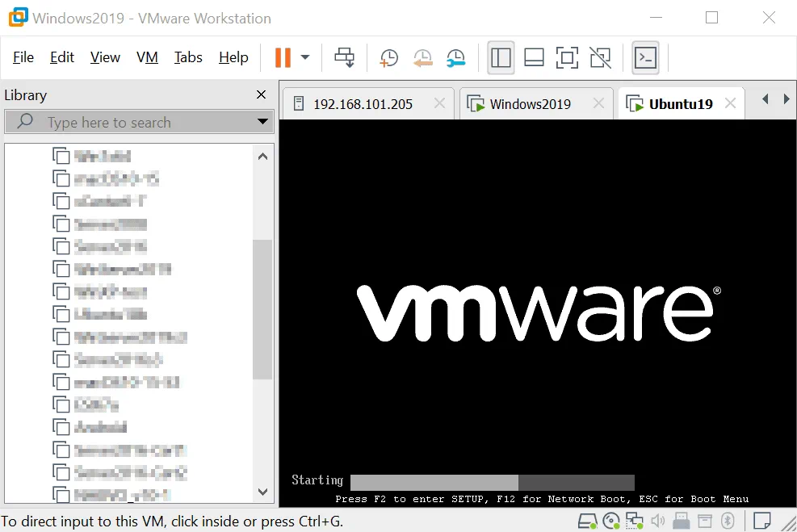Toggle the Library panel visibility

[x=501, y=57]
